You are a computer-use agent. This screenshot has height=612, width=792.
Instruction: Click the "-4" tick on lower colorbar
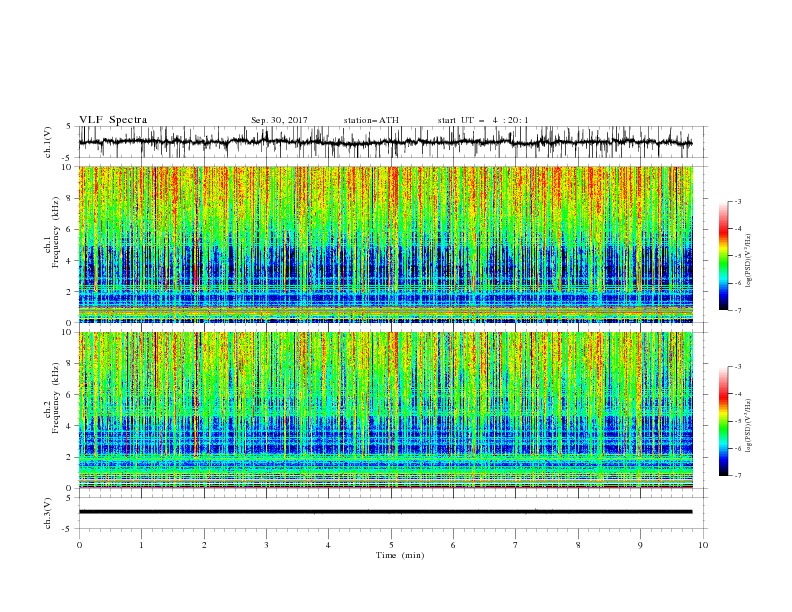(x=737, y=394)
